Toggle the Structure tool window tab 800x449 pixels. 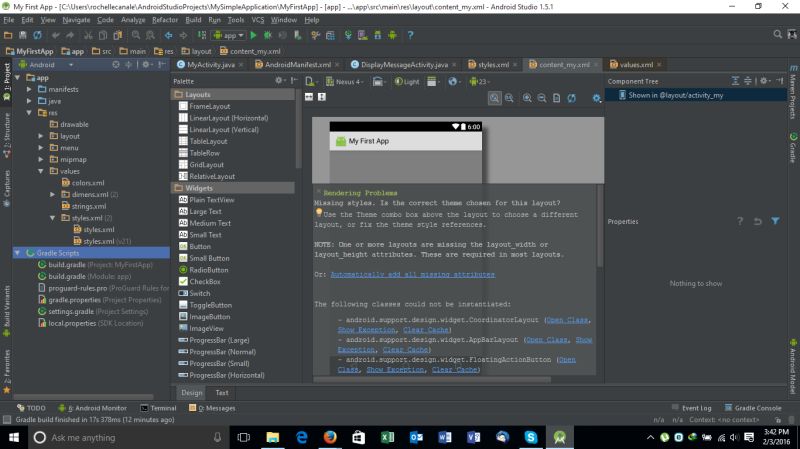click(7, 136)
